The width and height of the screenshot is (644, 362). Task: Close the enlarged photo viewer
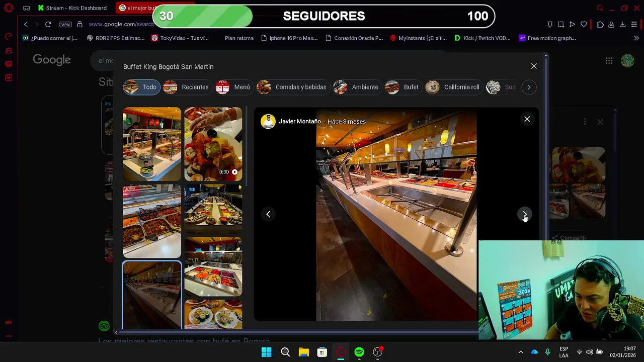(527, 119)
